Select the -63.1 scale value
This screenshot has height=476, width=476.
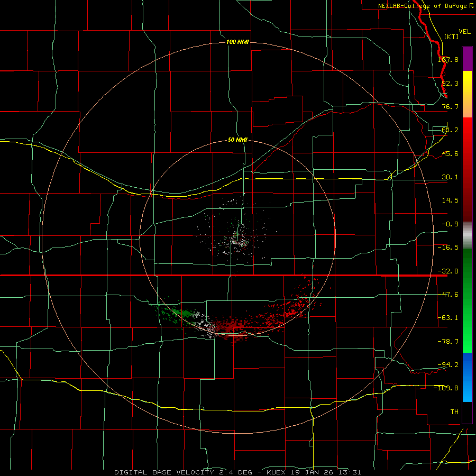click(448, 318)
